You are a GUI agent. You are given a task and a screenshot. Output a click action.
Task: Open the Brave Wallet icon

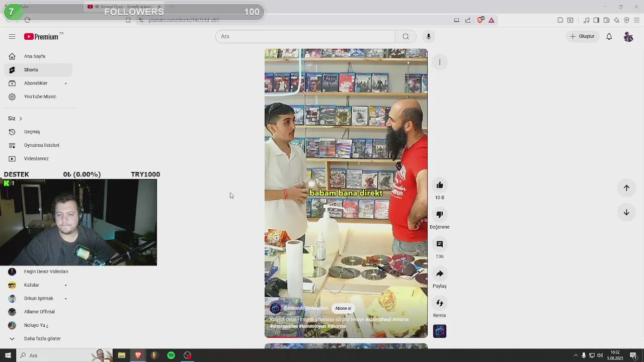tap(606, 20)
